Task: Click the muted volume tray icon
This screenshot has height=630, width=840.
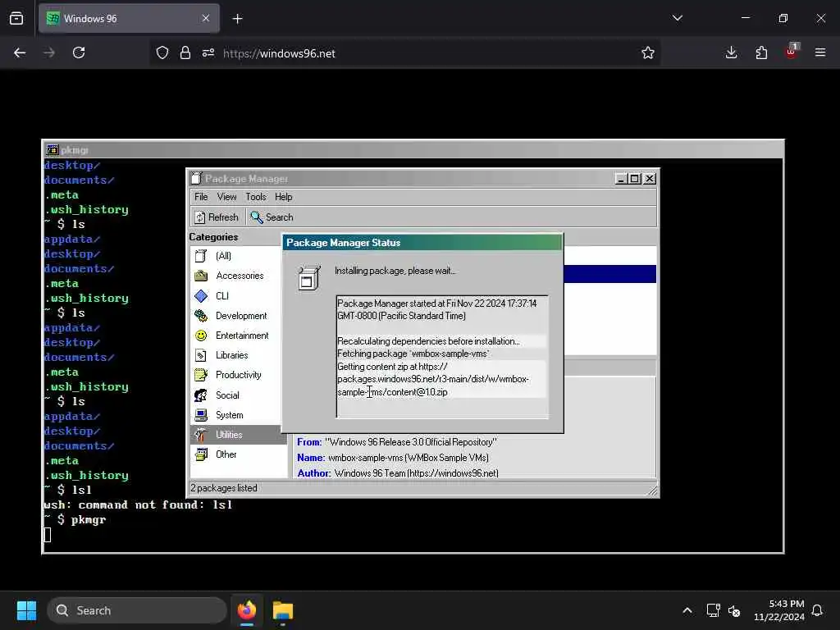Action: (734, 610)
